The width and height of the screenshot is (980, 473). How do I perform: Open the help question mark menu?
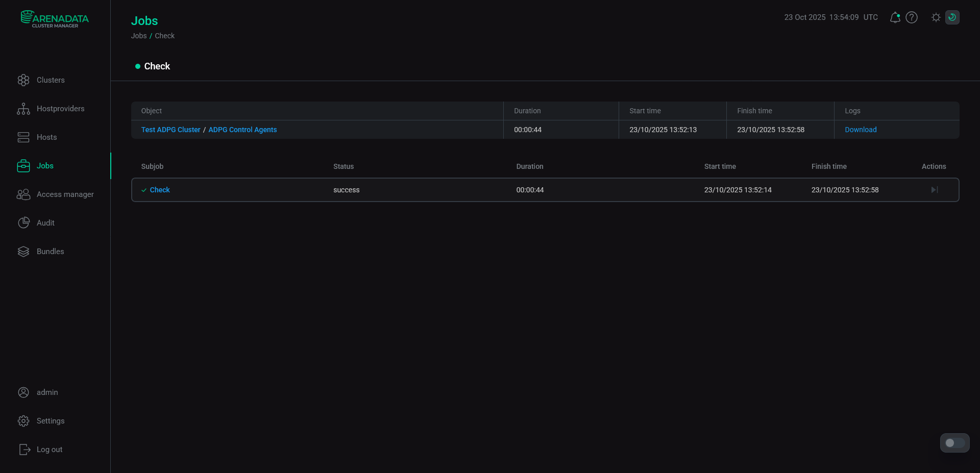[912, 17]
